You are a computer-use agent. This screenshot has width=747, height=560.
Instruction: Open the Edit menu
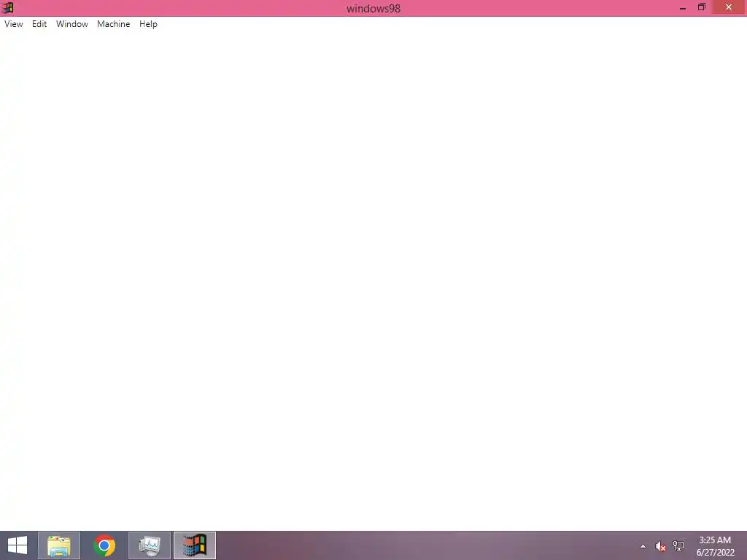39,24
